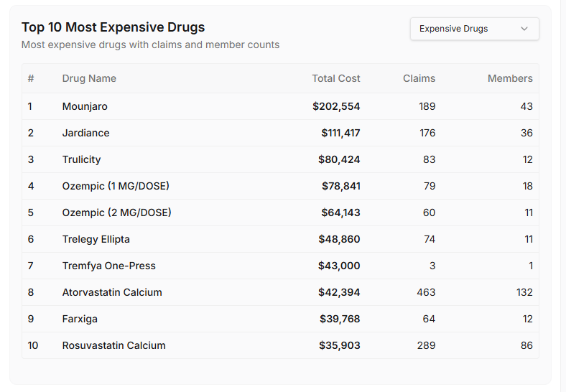Viewport: 566px width, 392px height.
Task: Click the Top 10 Most Expensive Drugs heading
Action: (x=113, y=27)
